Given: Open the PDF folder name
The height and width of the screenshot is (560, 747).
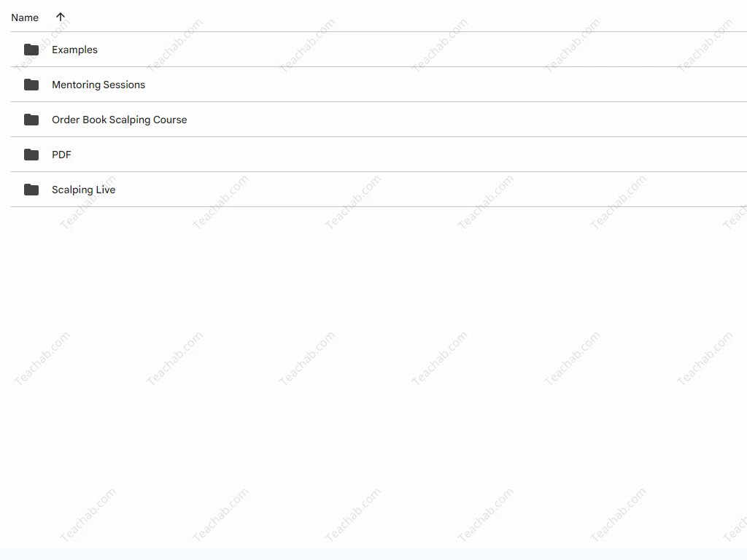Looking at the screenshot, I should point(61,155).
